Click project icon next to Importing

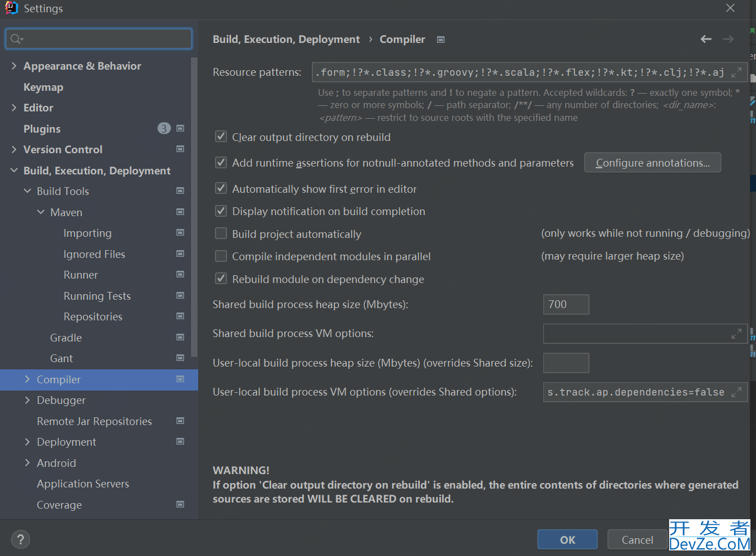coord(180,233)
